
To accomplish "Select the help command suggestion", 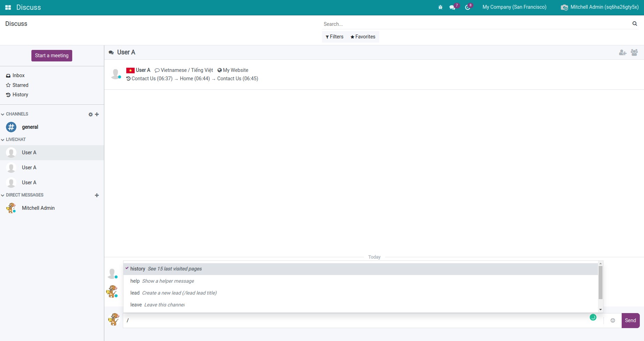I will point(162,281).
